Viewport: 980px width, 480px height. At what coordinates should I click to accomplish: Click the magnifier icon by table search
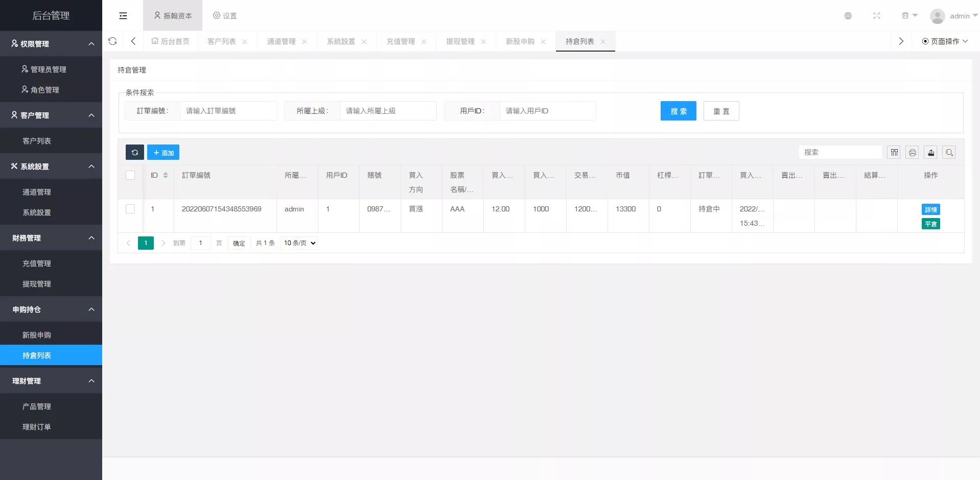coord(949,152)
